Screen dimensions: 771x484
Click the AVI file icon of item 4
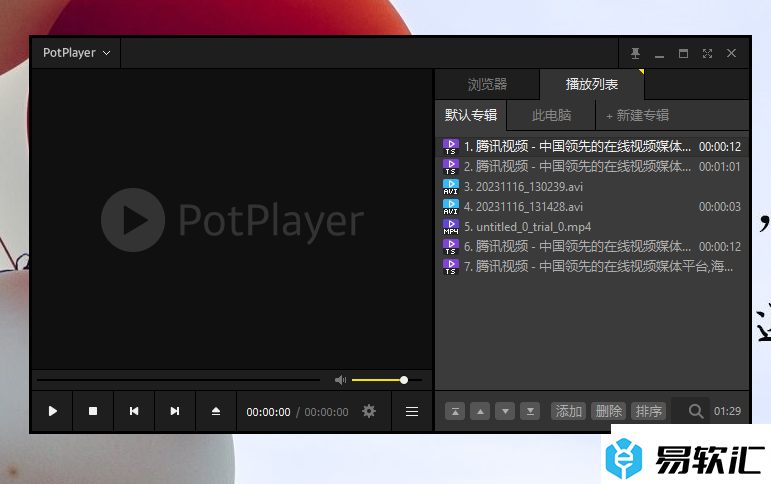[x=450, y=207]
